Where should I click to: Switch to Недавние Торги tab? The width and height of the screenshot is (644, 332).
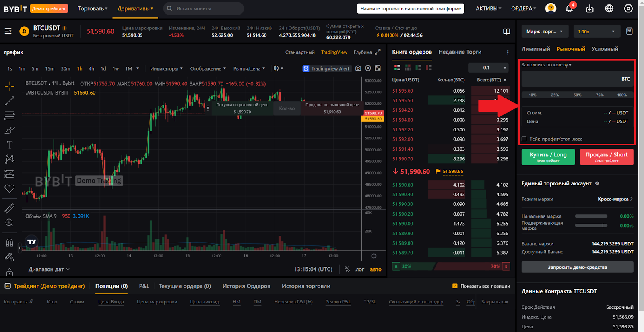[x=460, y=52]
